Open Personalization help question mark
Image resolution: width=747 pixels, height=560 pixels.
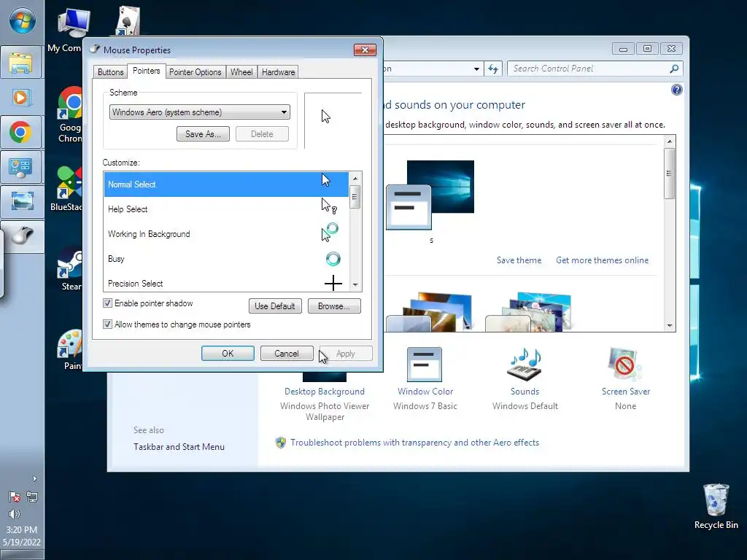676,90
